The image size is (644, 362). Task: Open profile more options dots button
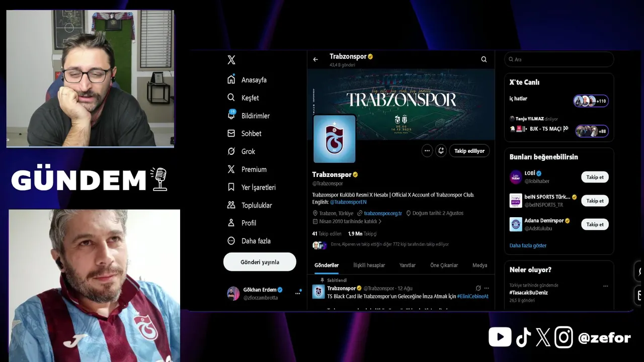427,151
